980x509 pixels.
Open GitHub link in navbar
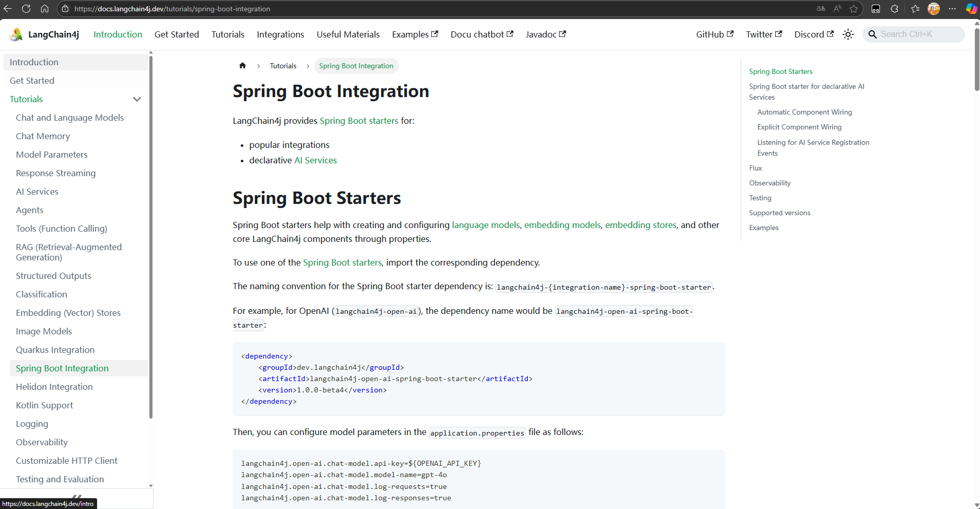(x=715, y=34)
